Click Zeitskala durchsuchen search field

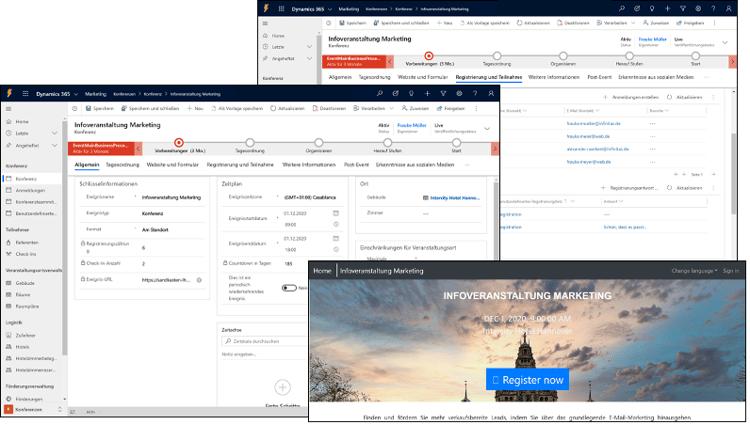tap(265, 341)
